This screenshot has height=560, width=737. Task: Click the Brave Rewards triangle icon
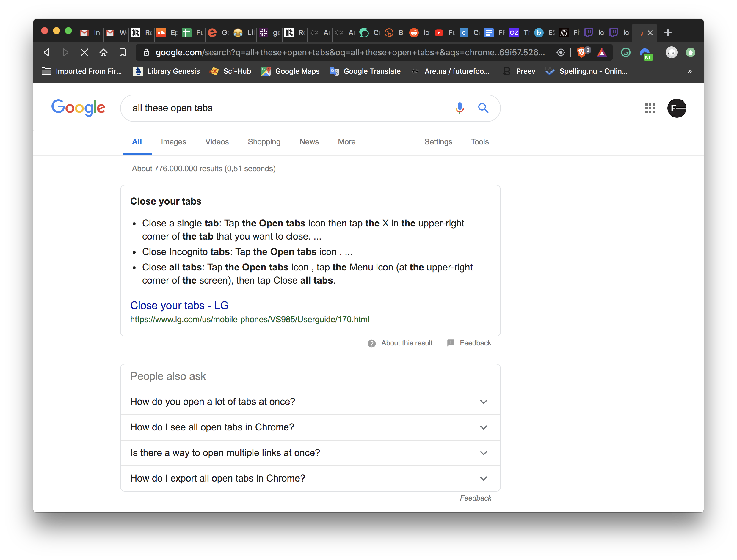[x=602, y=52]
